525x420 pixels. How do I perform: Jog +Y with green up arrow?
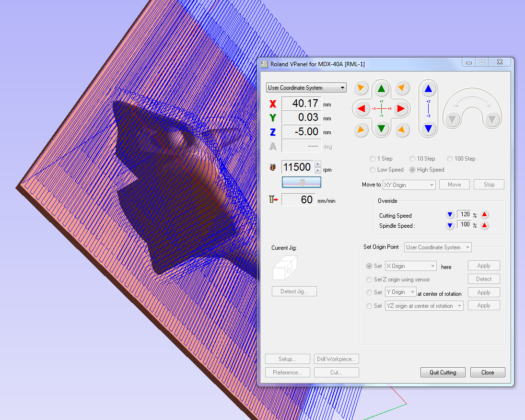pyautogui.click(x=381, y=88)
